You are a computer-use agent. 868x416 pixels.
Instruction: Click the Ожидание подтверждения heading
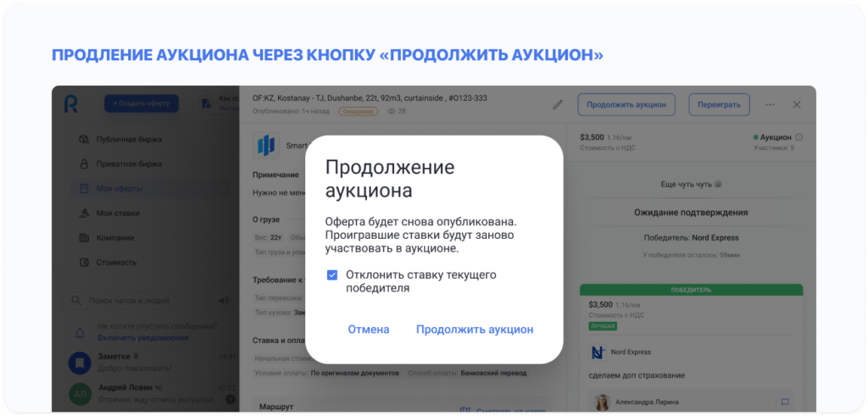(x=692, y=213)
